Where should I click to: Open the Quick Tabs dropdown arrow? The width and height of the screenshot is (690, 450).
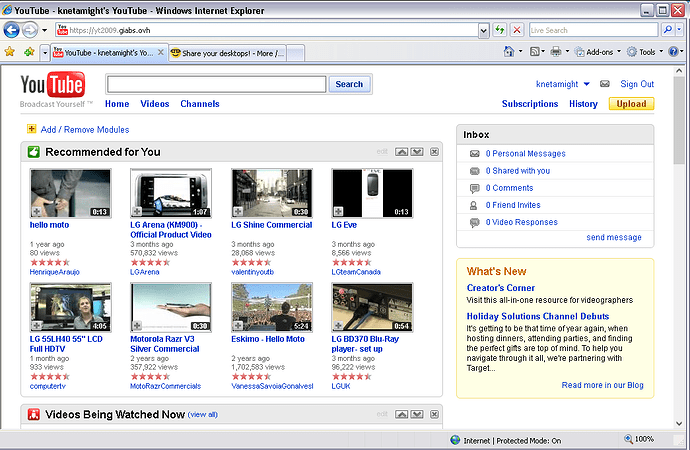44,53
